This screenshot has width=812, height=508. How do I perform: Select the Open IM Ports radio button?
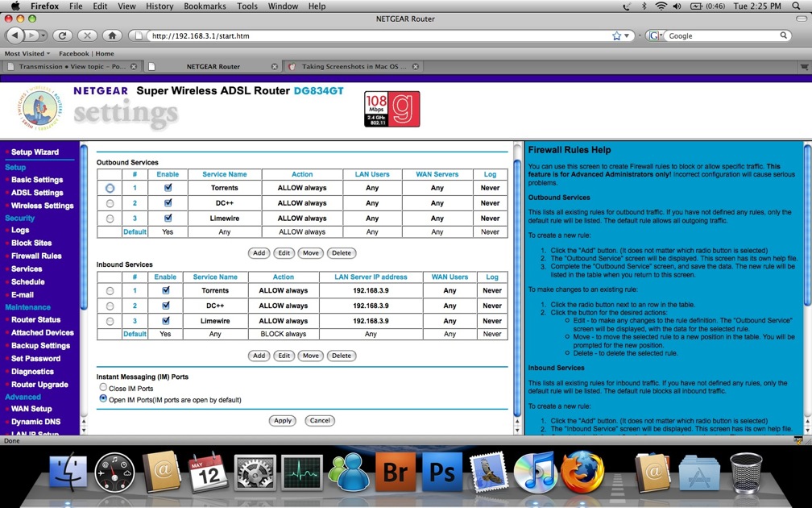(103, 398)
